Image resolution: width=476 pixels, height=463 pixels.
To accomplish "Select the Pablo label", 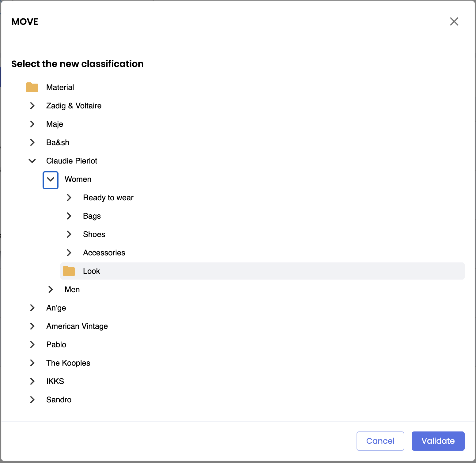I will coord(56,344).
